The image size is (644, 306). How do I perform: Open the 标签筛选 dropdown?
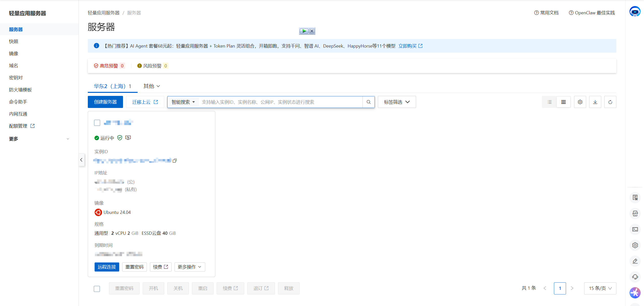[x=397, y=102]
